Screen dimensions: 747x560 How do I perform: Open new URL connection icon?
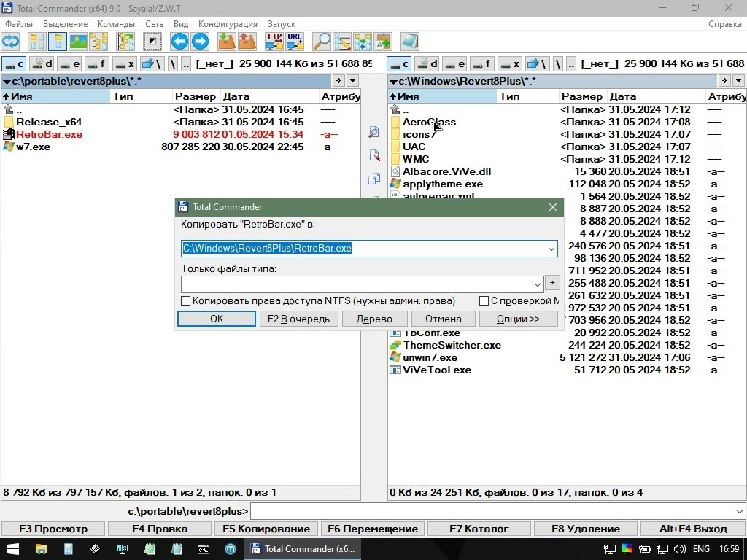pos(295,42)
